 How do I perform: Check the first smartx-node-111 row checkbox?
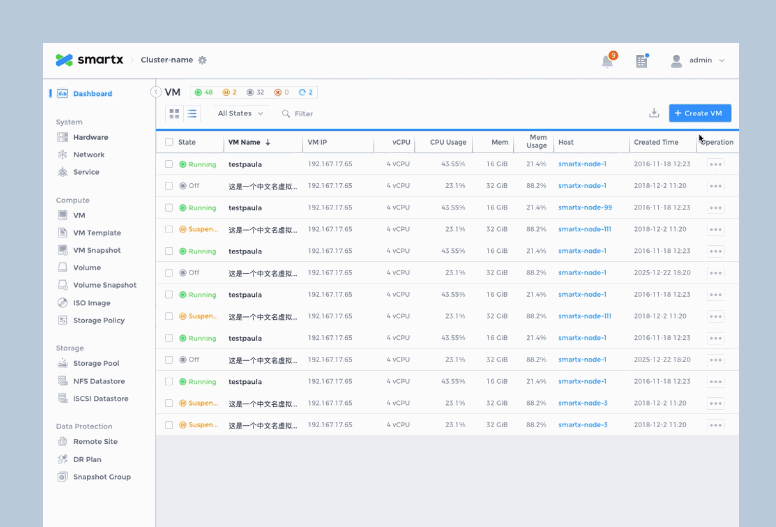pos(169,229)
